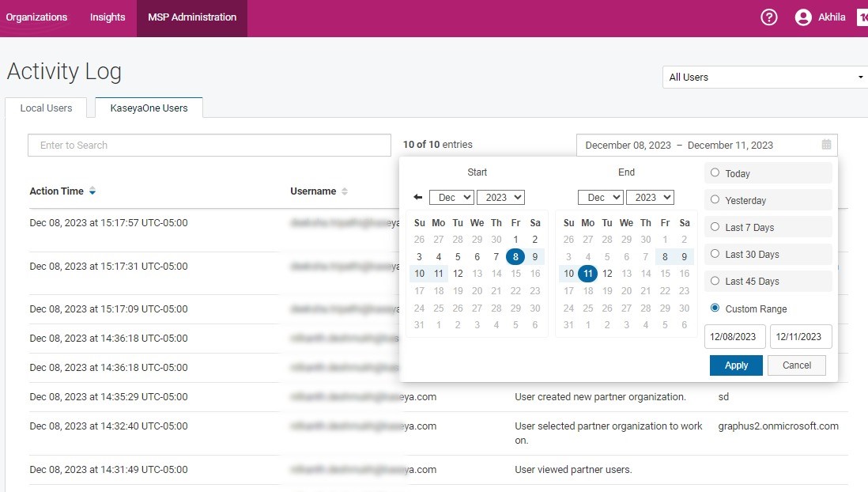Image resolution: width=868 pixels, height=492 pixels.
Task: Go to previous month using left arrow
Action: pos(418,197)
